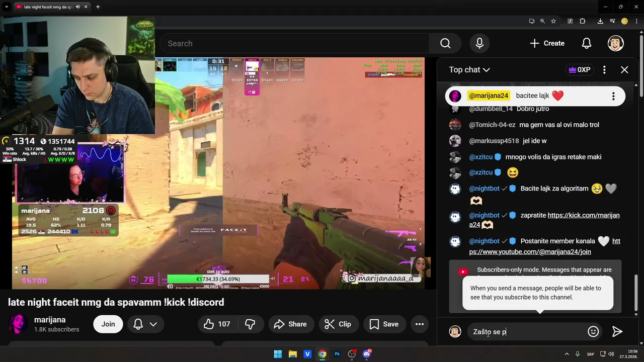Open media controls in browser toolbar
Image resolution: width=644 pixels, height=362 pixels.
pyautogui.click(x=612, y=21)
